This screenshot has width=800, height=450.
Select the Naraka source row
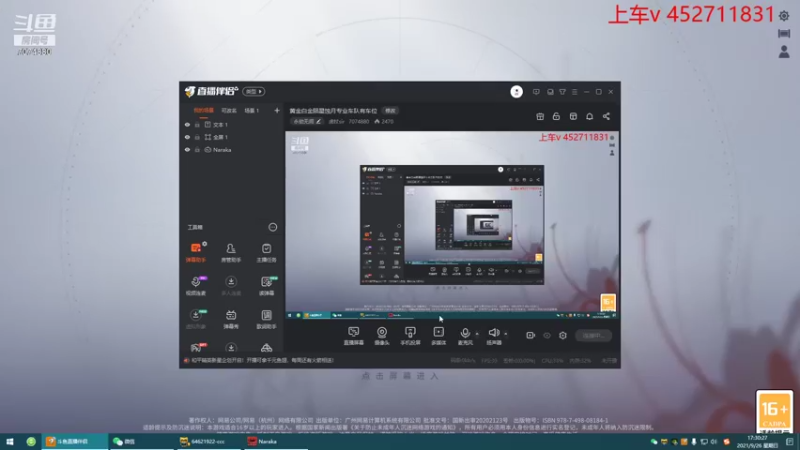coord(231,150)
